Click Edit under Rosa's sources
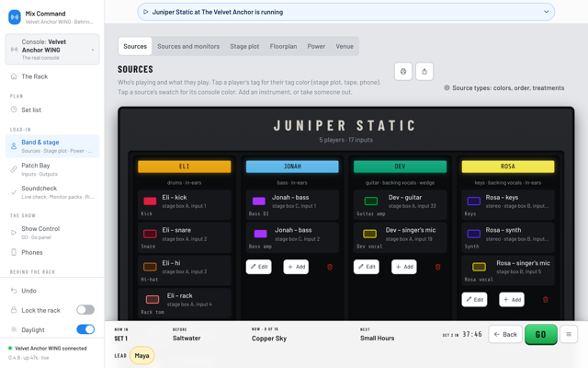 tap(474, 299)
